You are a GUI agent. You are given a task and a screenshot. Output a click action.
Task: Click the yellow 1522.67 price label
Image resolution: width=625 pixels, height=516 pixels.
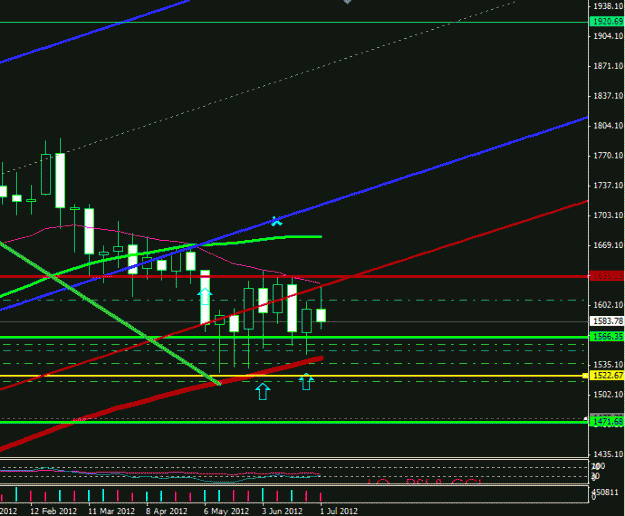pos(607,375)
